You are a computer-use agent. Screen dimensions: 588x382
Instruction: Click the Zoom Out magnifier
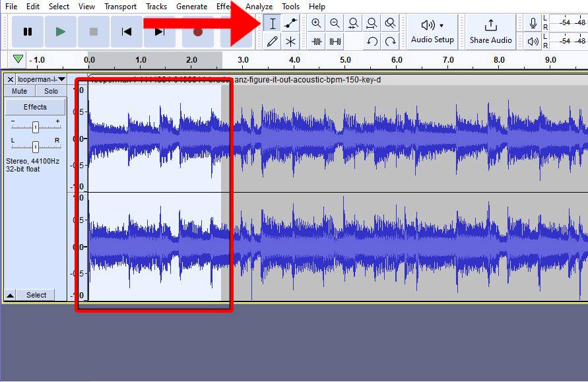point(335,24)
